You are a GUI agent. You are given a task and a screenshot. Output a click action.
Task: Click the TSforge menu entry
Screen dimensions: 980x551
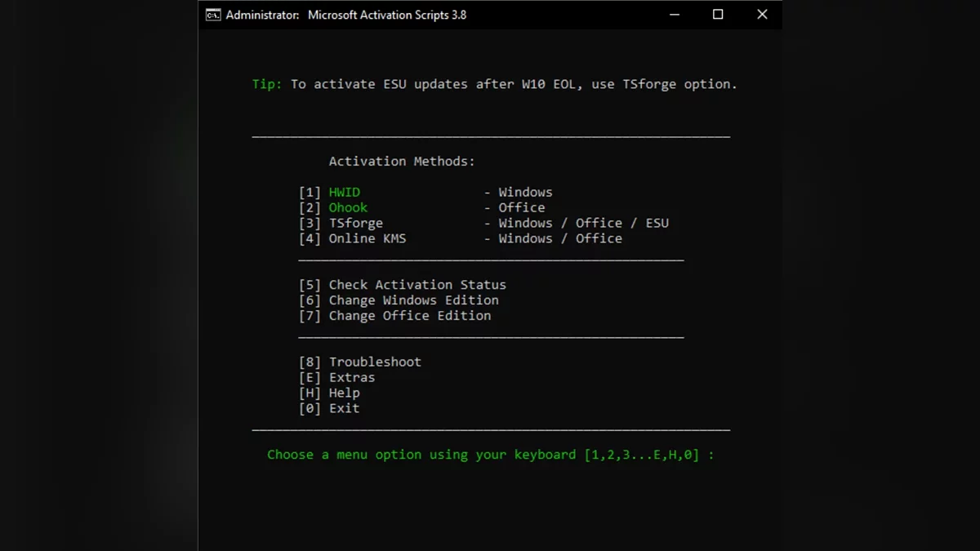tap(355, 224)
